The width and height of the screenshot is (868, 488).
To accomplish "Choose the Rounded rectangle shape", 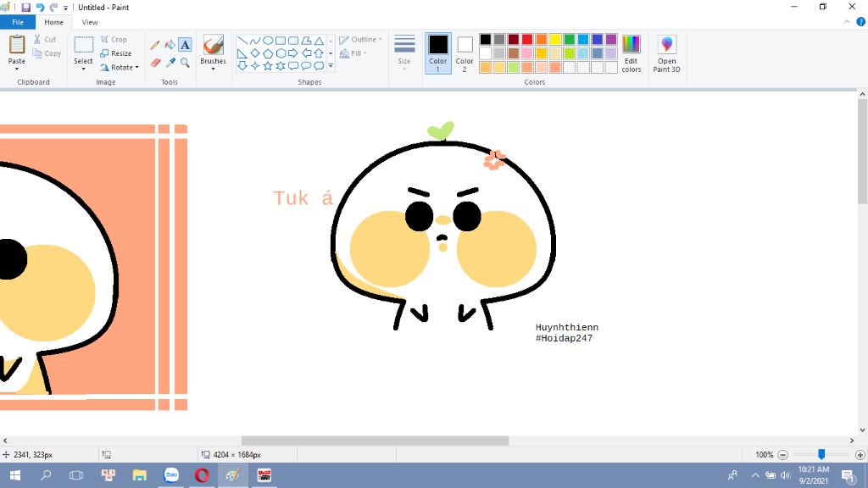I will (293, 41).
